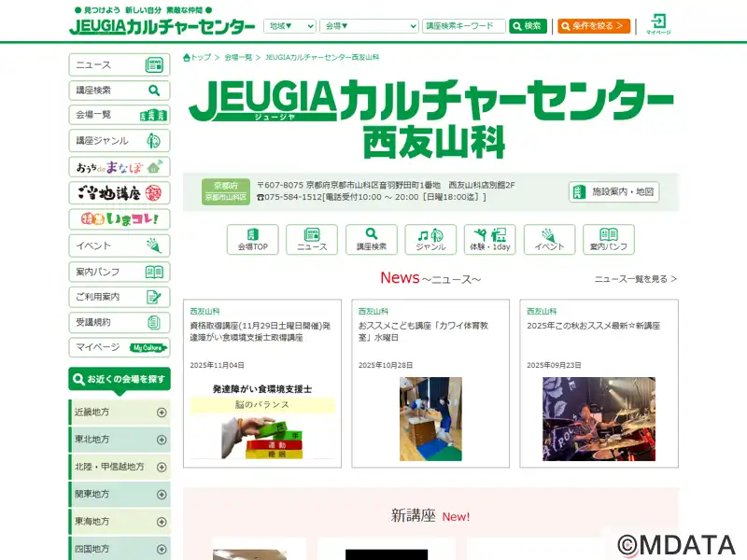Viewport: 747px width, 560px height.
Task: Open the マイページ login icon in header
Action: (658, 24)
